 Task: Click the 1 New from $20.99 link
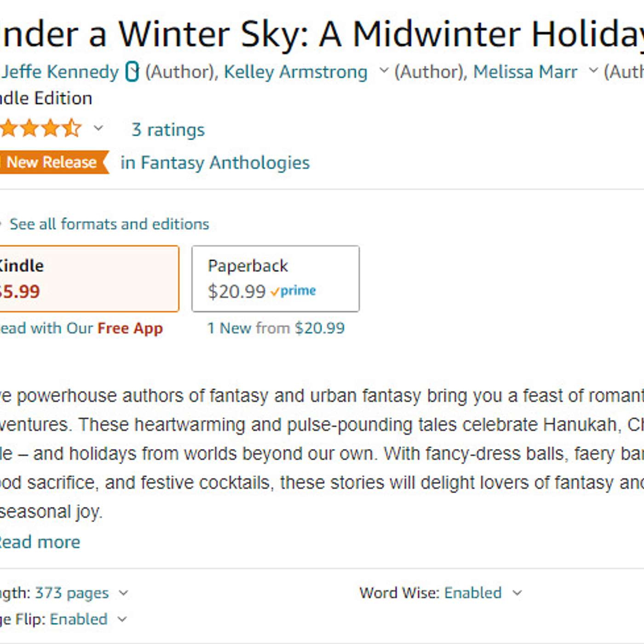tap(276, 328)
